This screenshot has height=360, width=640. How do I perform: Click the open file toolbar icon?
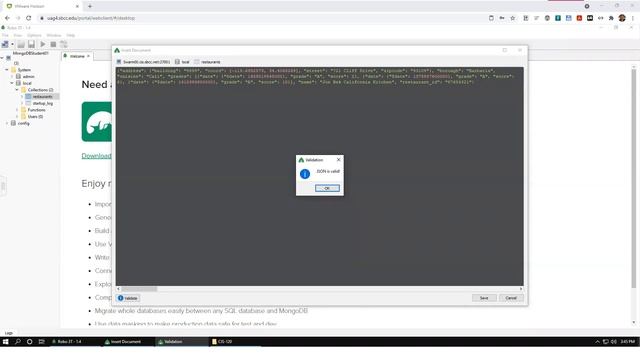point(21,44)
